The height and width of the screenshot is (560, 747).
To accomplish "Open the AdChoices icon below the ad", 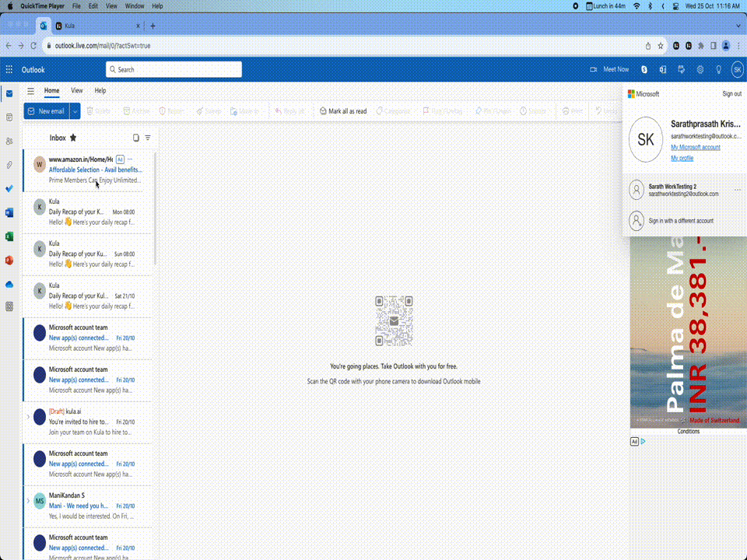I will tap(643, 442).
